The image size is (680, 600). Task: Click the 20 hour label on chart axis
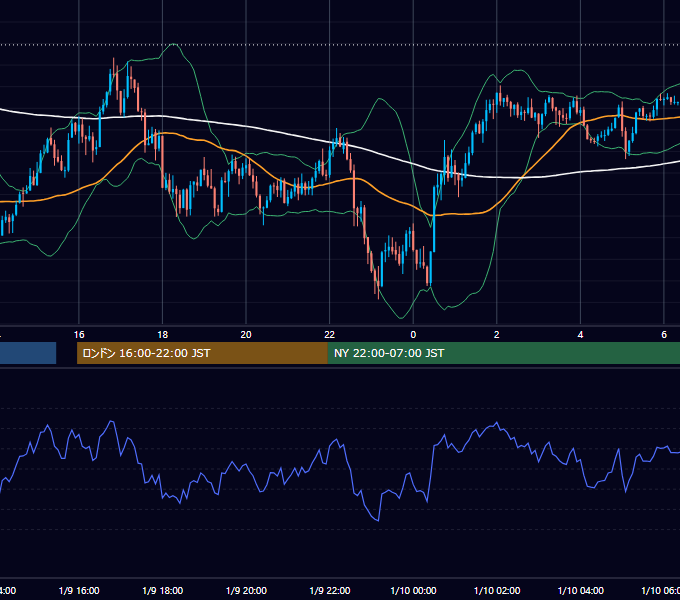[246, 335]
